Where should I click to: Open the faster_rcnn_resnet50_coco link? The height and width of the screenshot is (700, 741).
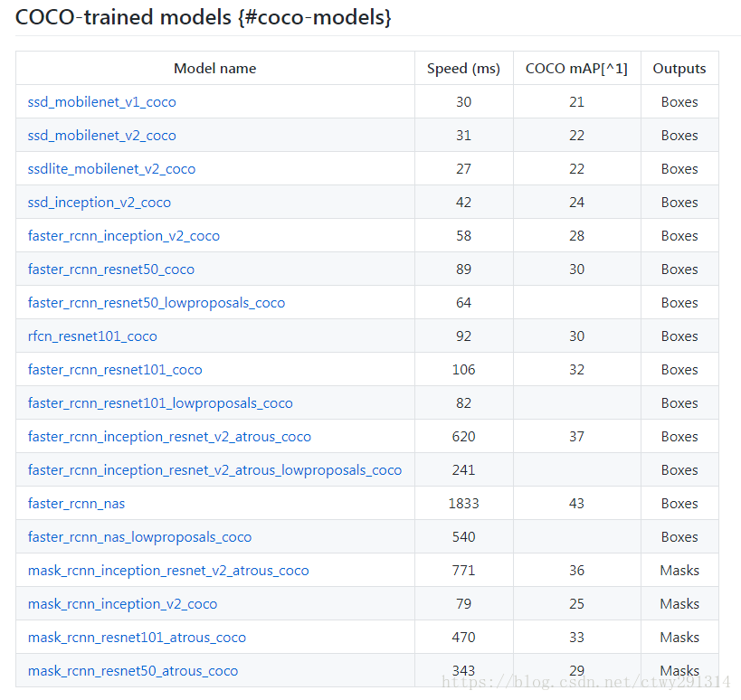click(x=111, y=270)
